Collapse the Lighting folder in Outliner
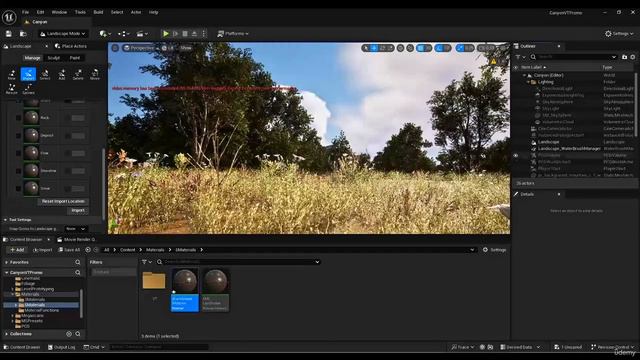Image resolution: width=640 pixels, height=360 pixels. tap(529, 82)
